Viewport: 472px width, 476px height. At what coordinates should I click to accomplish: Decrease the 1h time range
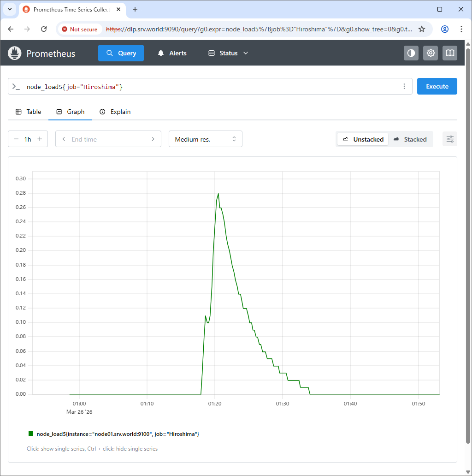click(16, 139)
